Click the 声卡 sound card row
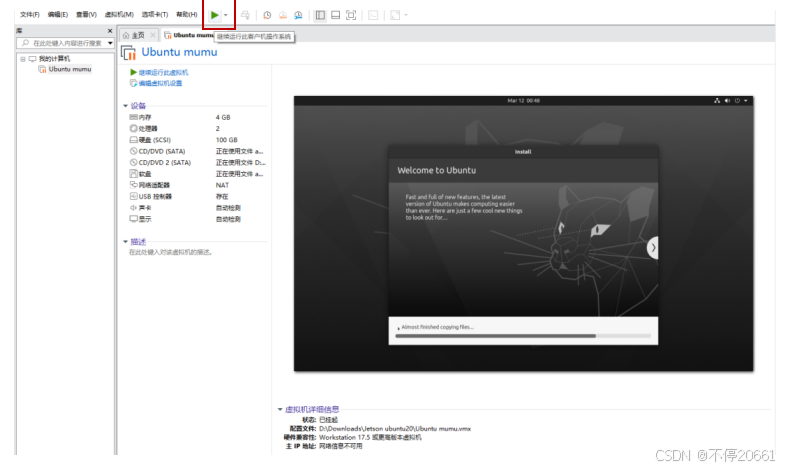This screenshot has height=469, width=789. coord(197,208)
